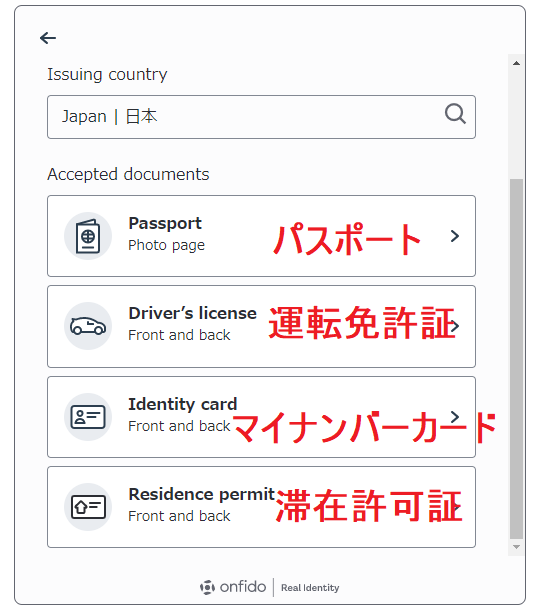Click the residence permit house-card icon
Screen dimensions: 538x611
click(x=88, y=507)
